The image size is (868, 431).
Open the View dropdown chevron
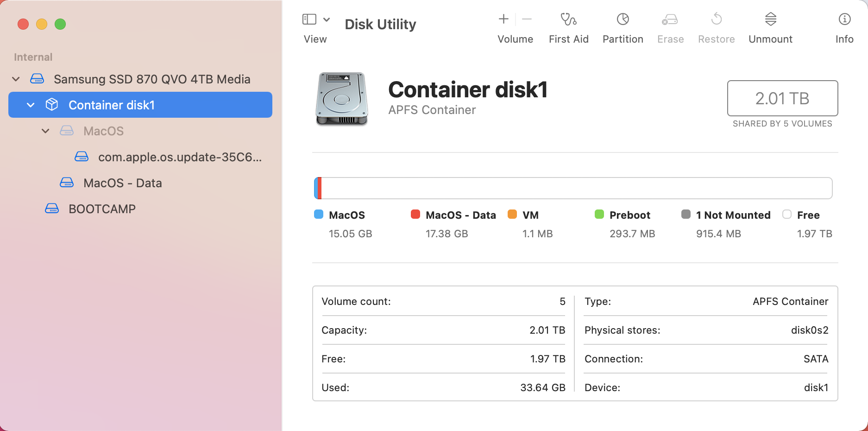pyautogui.click(x=327, y=19)
